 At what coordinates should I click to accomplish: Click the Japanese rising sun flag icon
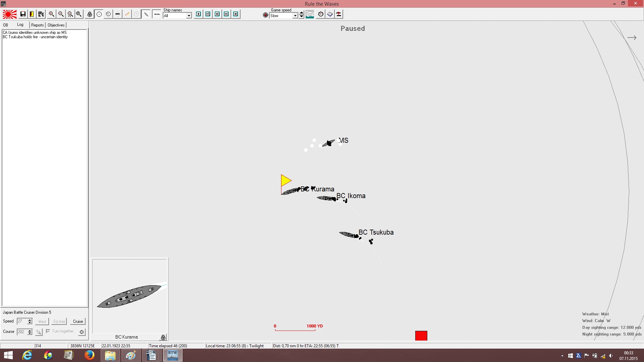10,14
